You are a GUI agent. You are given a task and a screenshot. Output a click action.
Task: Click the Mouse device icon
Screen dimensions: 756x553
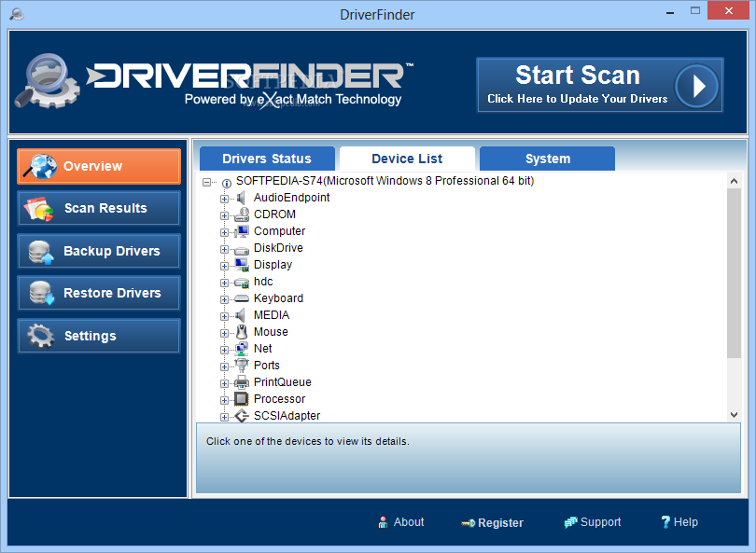(242, 332)
